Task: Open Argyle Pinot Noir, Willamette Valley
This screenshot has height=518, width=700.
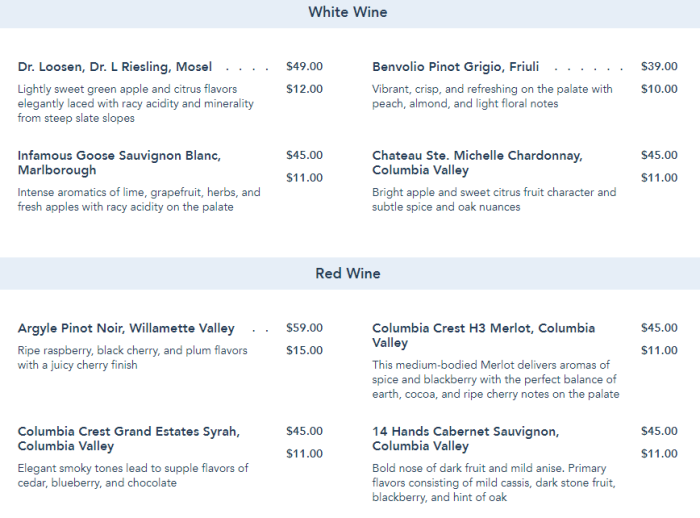Action: tap(126, 328)
